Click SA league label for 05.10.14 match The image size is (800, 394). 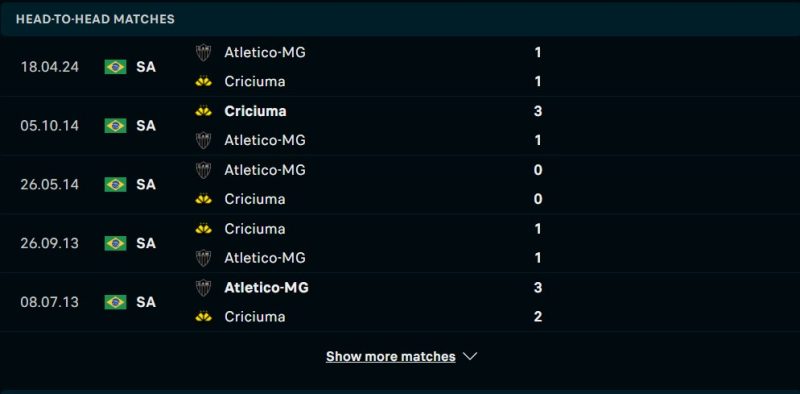click(x=146, y=126)
